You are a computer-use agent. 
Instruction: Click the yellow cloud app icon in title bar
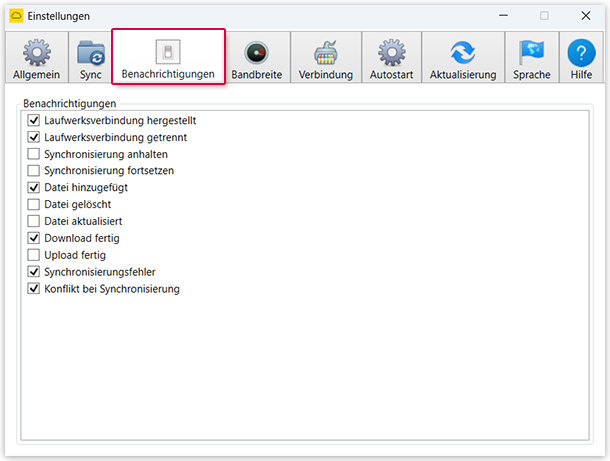[x=16, y=16]
